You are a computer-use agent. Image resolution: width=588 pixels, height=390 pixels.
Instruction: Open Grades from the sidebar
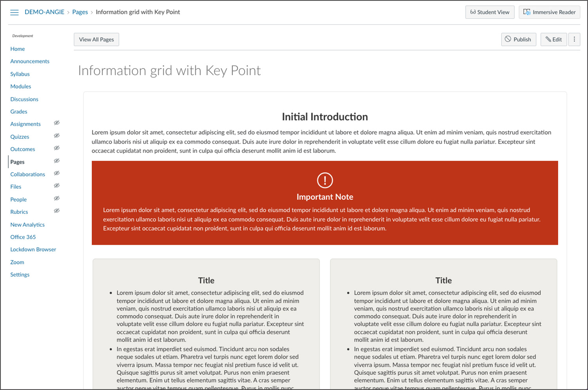(19, 112)
